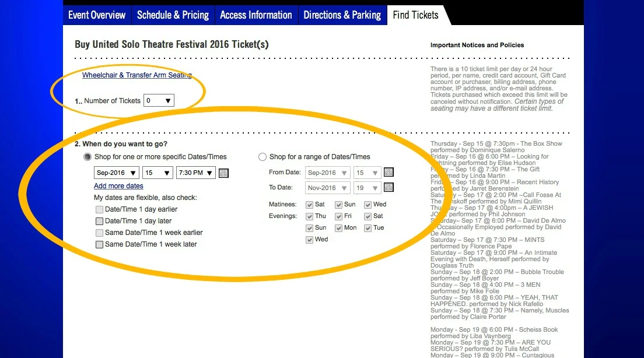Open the Sep-2016 month dropdown for specific dates
This screenshot has height=358, width=644.
coord(117,173)
